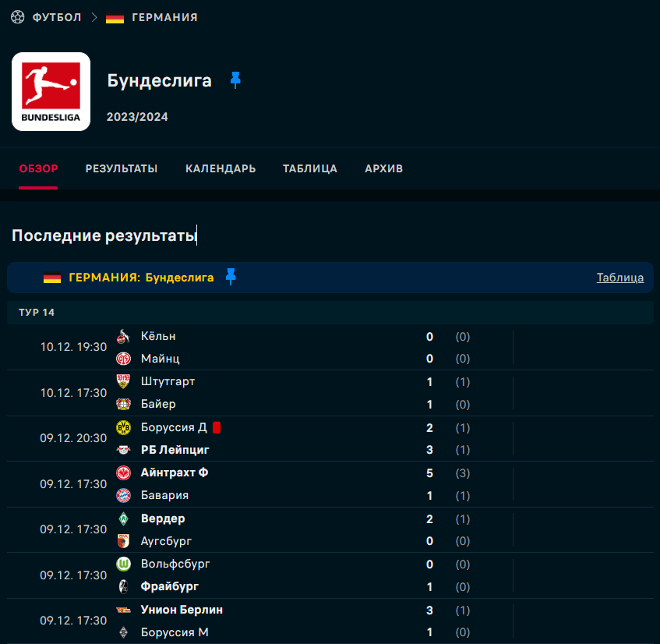Image resolution: width=660 pixels, height=644 pixels.
Task: Click the German flag icon in the breadcrumb
Action: coord(115,18)
